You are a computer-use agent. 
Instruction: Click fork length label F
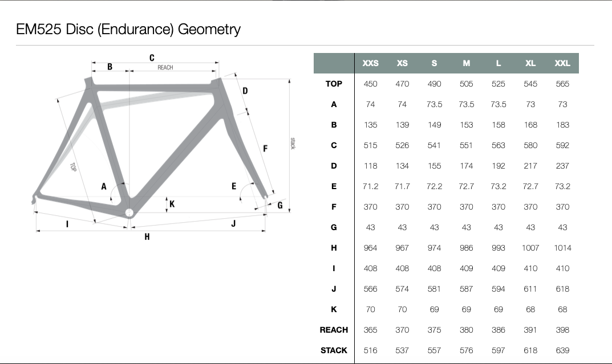point(265,149)
